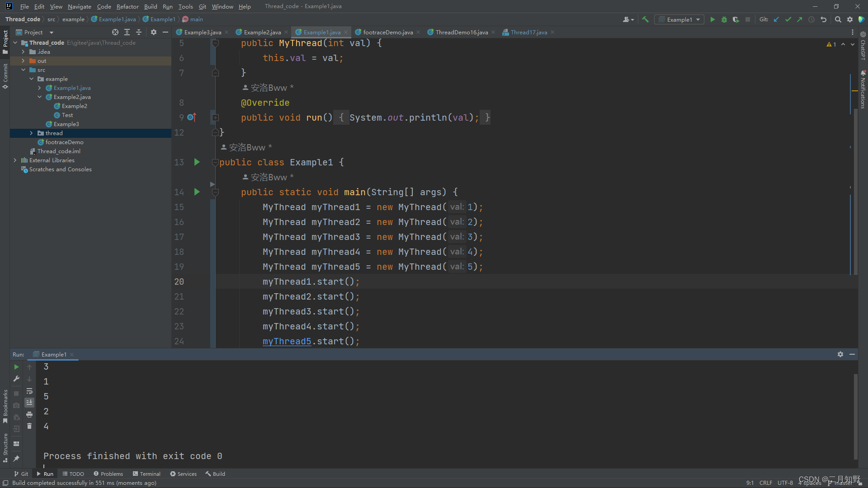Toggle the Terminal tool window
868x488 pixels.
pyautogui.click(x=147, y=474)
